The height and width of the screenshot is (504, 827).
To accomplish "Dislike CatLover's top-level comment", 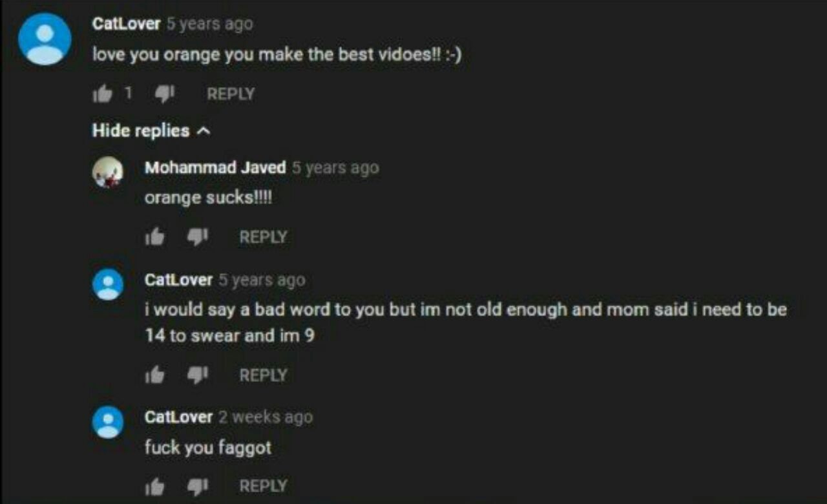I will [165, 95].
